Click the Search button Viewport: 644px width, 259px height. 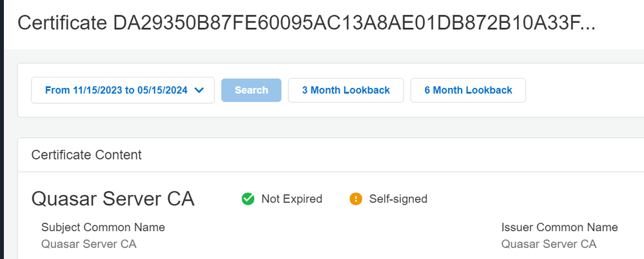(251, 90)
